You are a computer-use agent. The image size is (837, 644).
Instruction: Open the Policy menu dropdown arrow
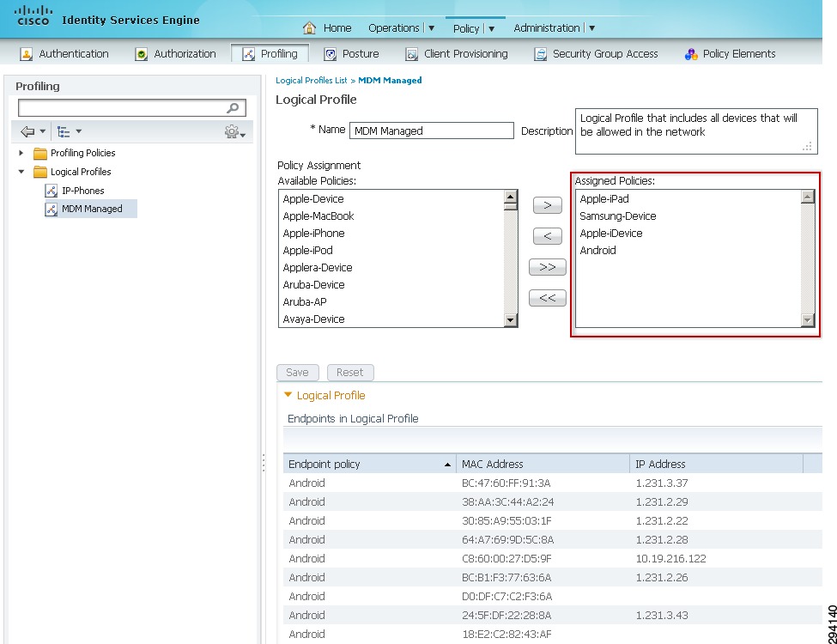[x=492, y=29]
